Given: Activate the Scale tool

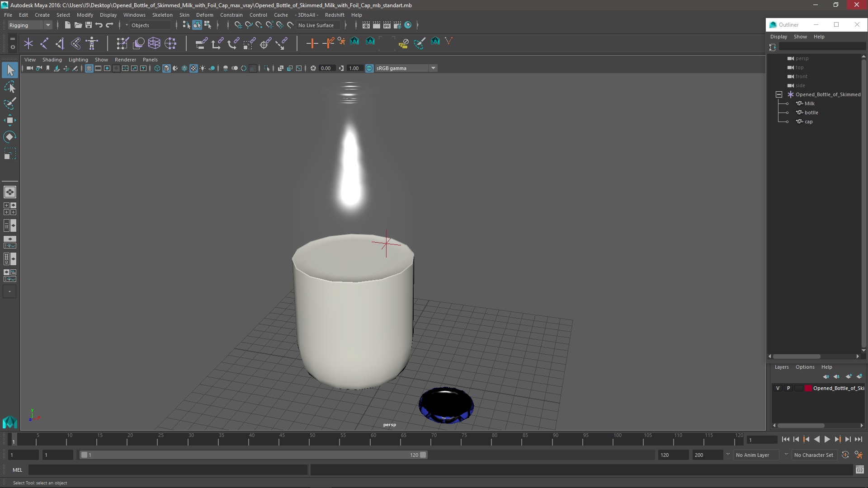Looking at the screenshot, I should pos(10,154).
